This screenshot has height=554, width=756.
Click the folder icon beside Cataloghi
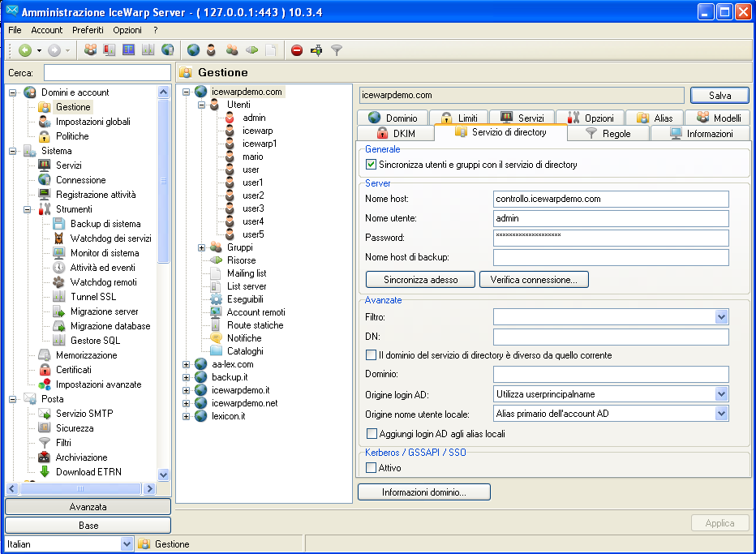click(216, 351)
